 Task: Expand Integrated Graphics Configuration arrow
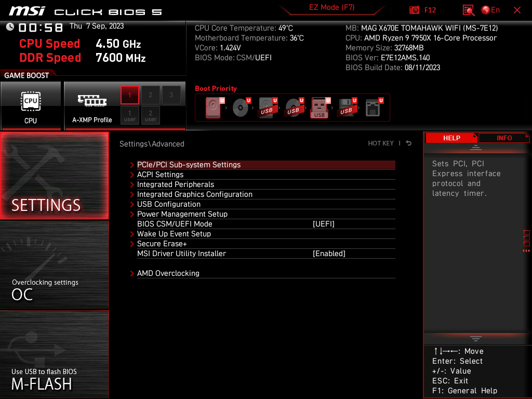(132, 194)
